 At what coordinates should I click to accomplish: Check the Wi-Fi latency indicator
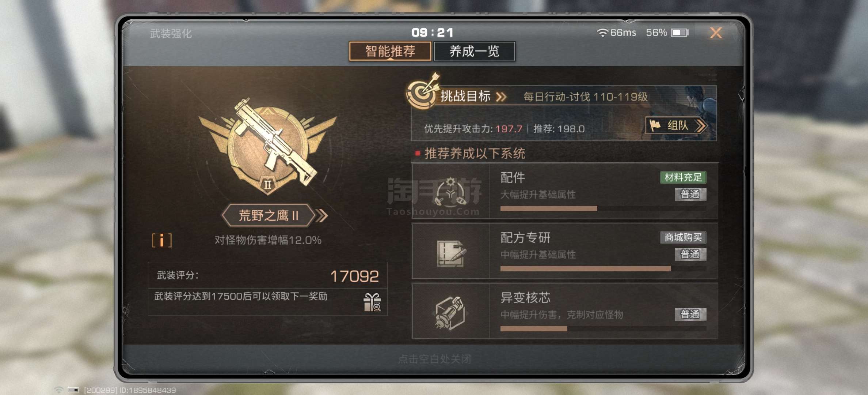pos(616,33)
